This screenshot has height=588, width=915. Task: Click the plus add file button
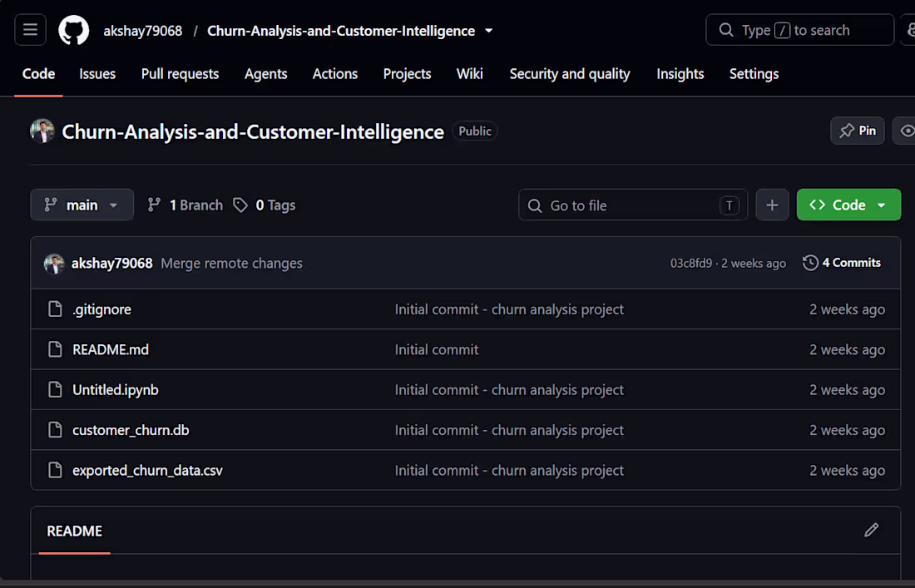click(x=772, y=205)
